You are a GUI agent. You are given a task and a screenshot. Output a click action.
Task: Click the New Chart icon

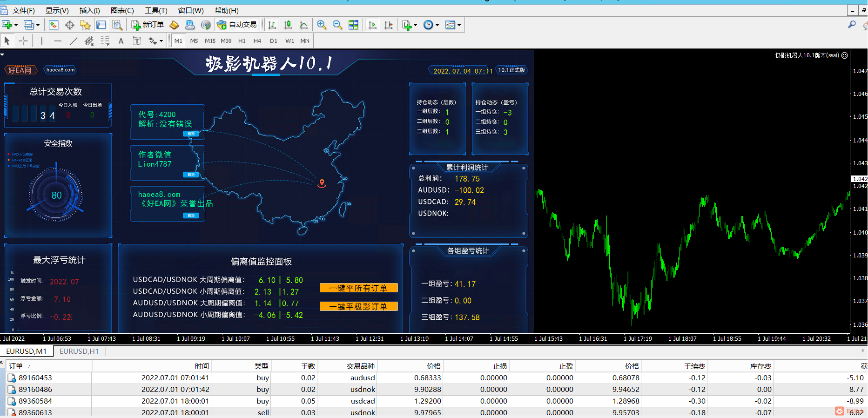point(7,25)
